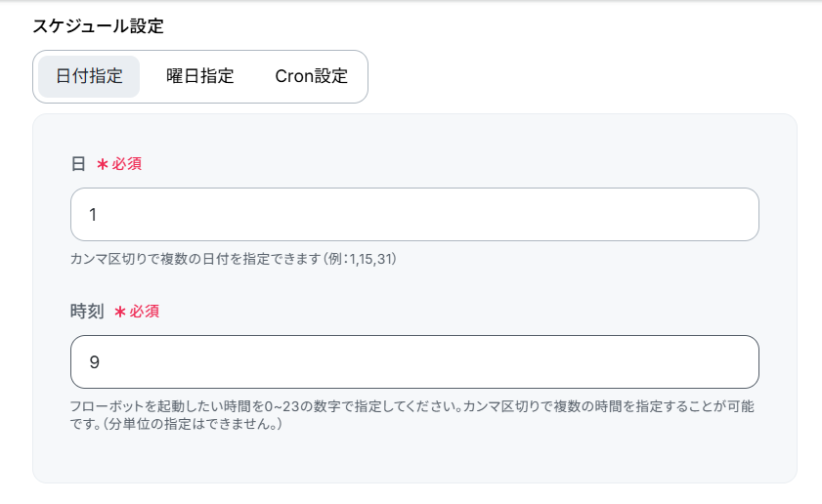Click empty right end of the 時刻 field
The height and width of the screenshot is (504, 822).
[x=723, y=362]
